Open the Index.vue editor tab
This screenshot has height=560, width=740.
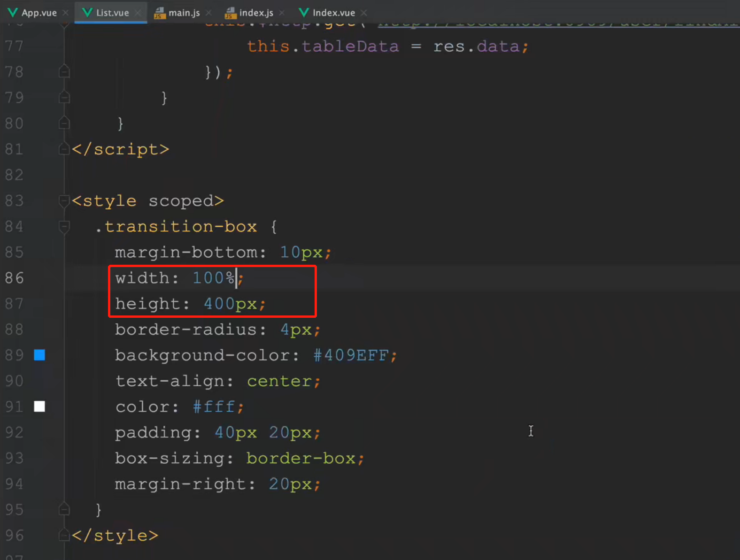coord(334,13)
